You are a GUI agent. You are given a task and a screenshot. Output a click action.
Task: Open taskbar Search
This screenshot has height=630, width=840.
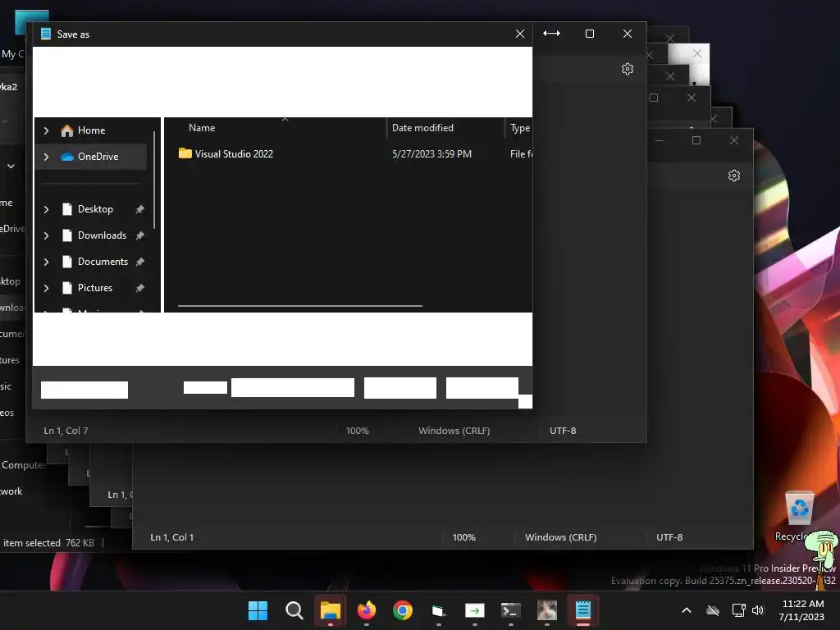click(294, 610)
